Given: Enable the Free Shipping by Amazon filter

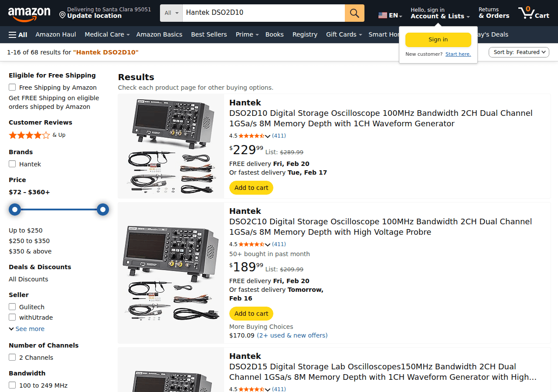Looking at the screenshot, I should click(x=12, y=87).
